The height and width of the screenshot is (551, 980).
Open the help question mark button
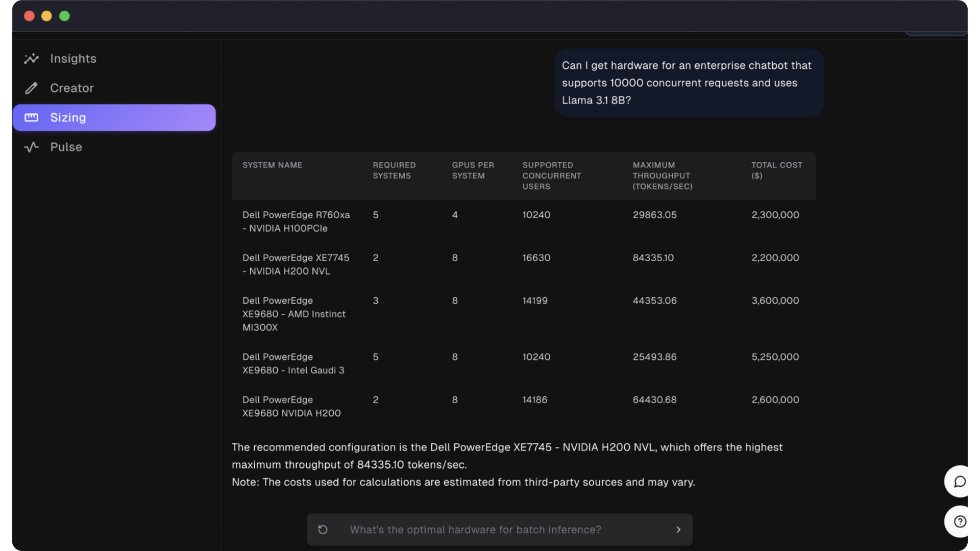pyautogui.click(x=960, y=521)
